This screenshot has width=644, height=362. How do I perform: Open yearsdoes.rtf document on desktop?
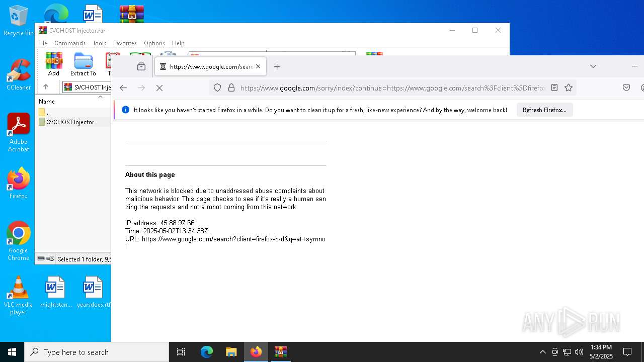click(x=93, y=292)
